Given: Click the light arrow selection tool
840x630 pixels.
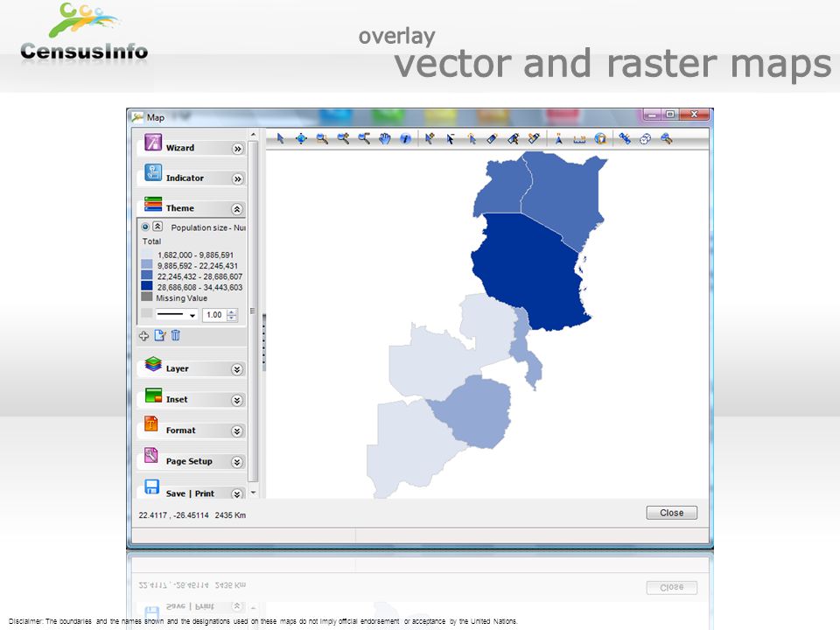Looking at the screenshot, I should 471,139.
